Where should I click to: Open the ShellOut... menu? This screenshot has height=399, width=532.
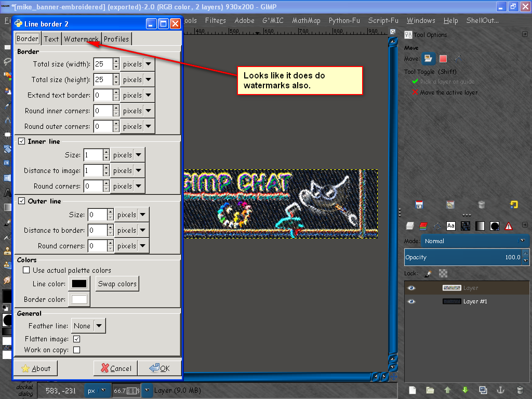(482, 20)
